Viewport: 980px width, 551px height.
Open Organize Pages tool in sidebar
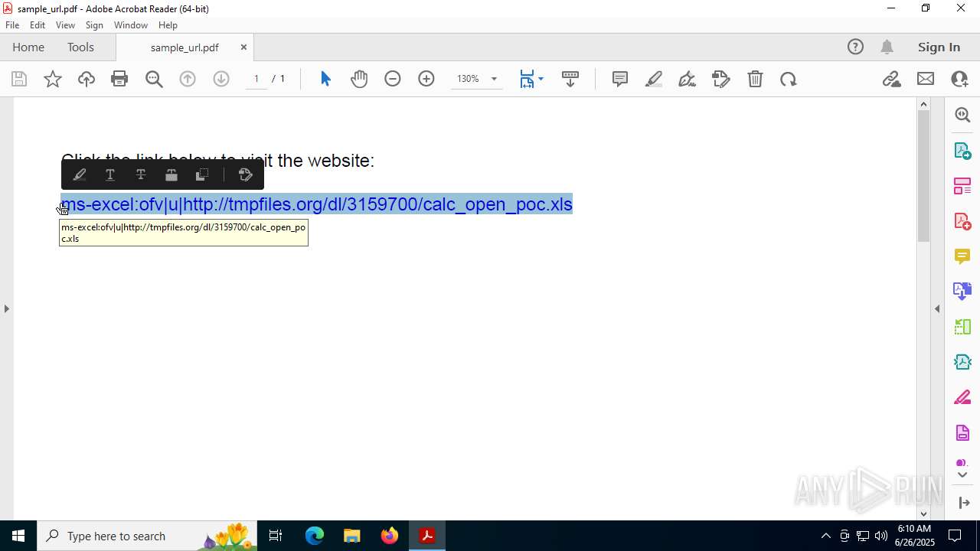(x=962, y=186)
